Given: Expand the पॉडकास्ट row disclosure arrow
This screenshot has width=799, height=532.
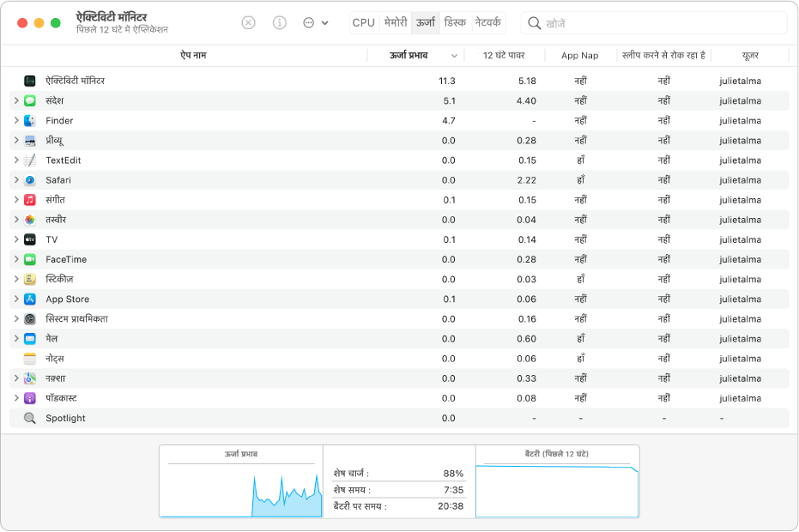Looking at the screenshot, I should point(16,398).
